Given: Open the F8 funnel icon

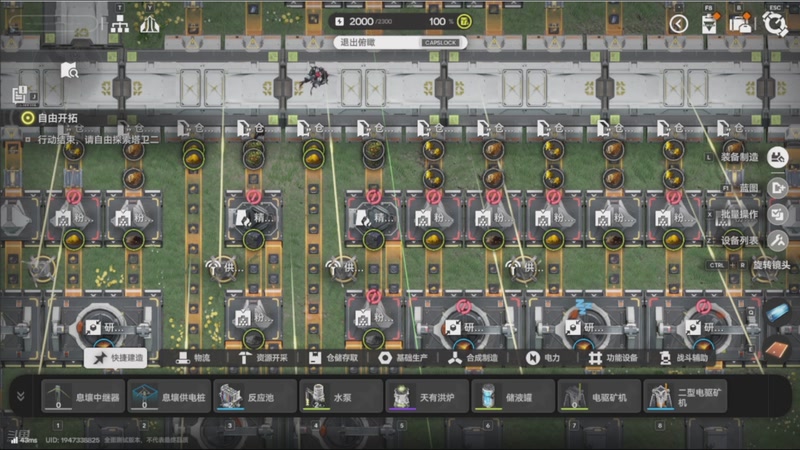Looking at the screenshot, I should pos(710,23).
